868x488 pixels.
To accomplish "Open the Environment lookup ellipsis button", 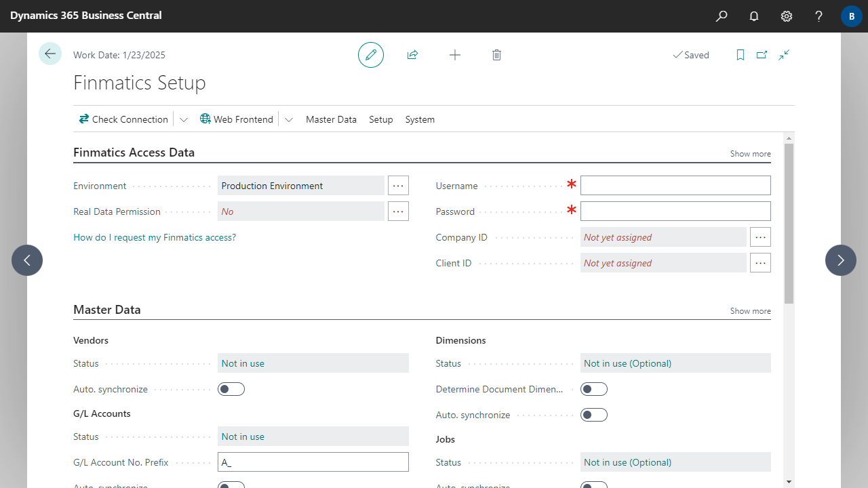I will [398, 185].
